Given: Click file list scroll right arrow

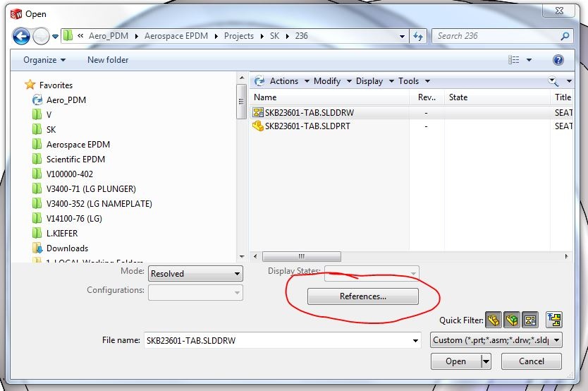Looking at the screenshot, I should point(566,257).
